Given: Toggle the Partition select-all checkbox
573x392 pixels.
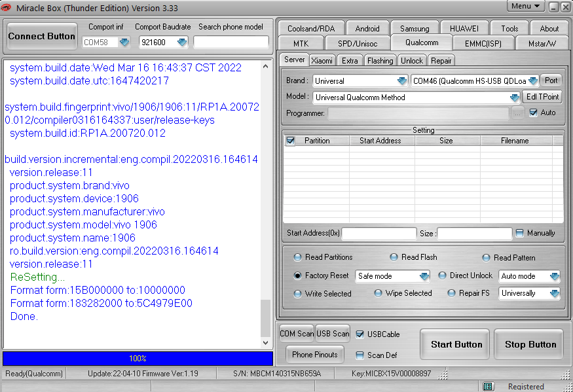Looking at the screenshot, I should tap(291, 141).
